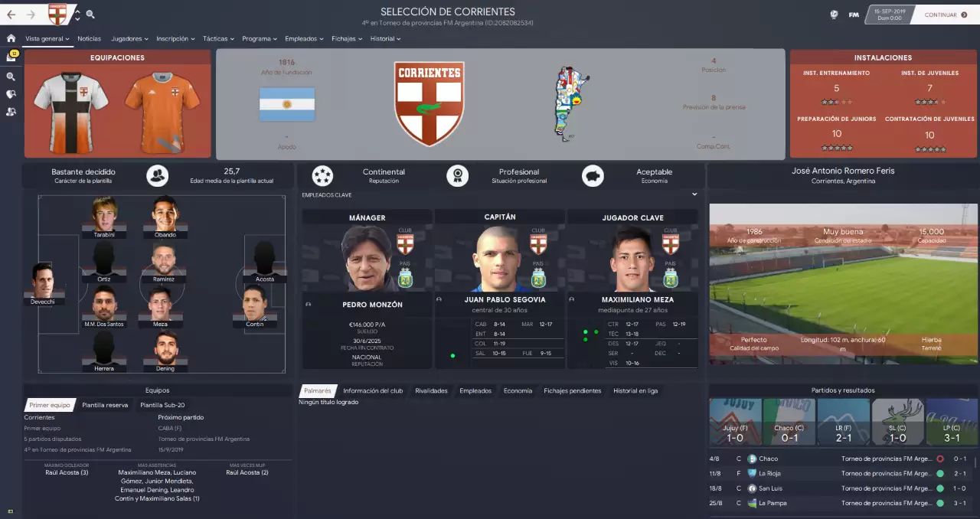Switch to the Historial en liga tab
This screenshot has width=980, height=519.
[x=635, y=390]
